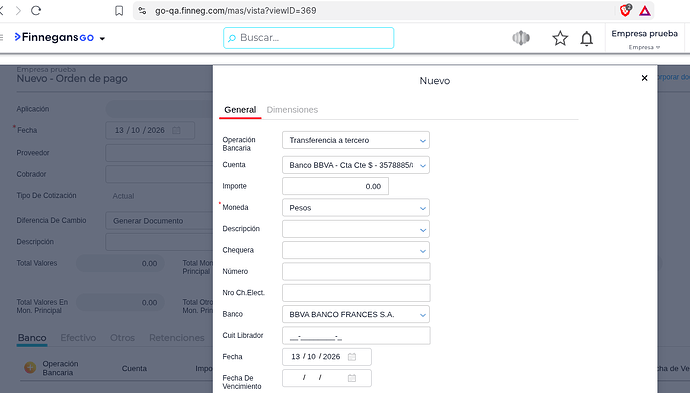Click the Total Valores En Mon. Principal value
Image resolution: width=690 pixels, height=393 pixels.
(x=120, y=303)
